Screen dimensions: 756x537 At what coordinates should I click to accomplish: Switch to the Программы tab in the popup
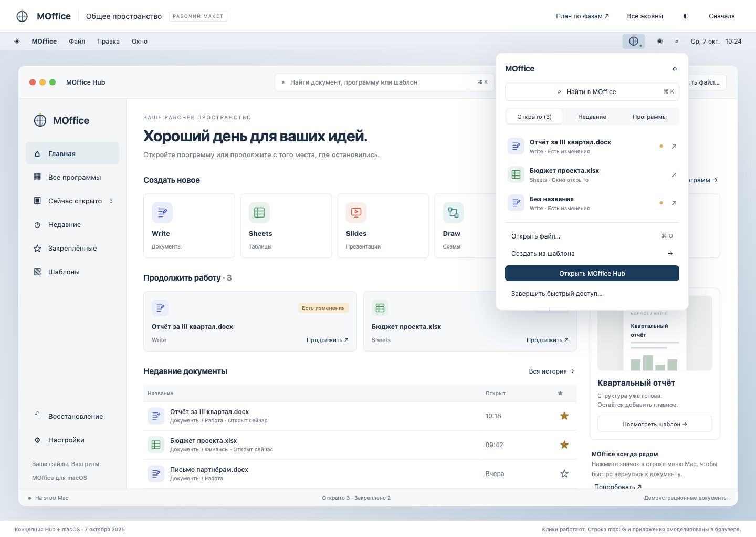[x=649, y=117]
